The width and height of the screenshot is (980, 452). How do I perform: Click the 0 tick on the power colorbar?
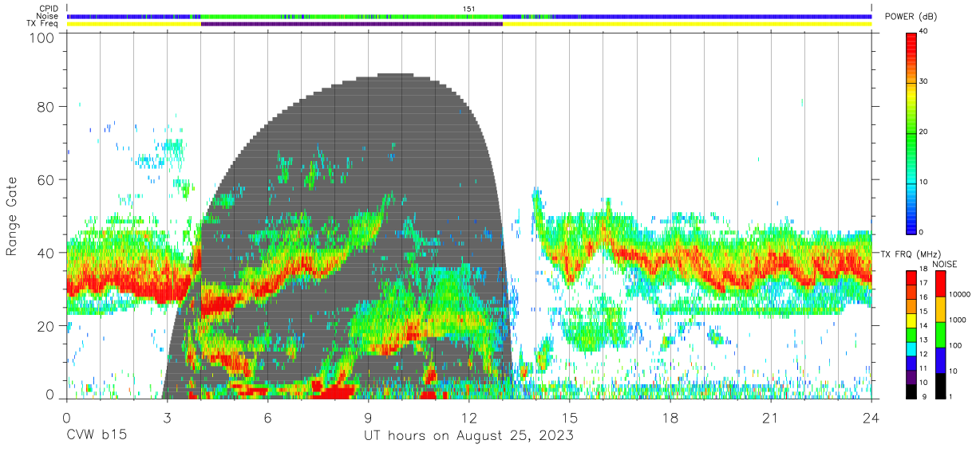[x=921, y=232]
